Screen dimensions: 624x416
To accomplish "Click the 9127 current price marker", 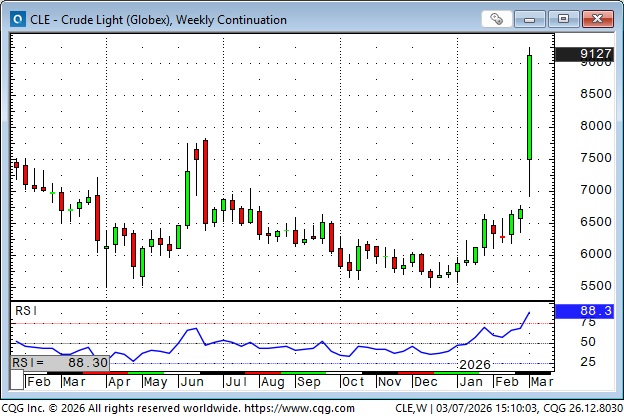I will pyautogui.click(x=597, y=55).
